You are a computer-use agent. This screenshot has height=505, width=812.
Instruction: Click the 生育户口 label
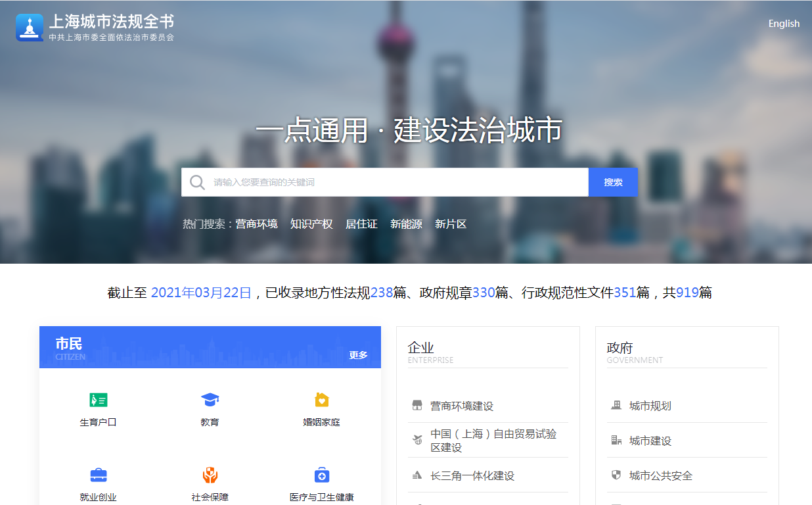coord(99,422)
